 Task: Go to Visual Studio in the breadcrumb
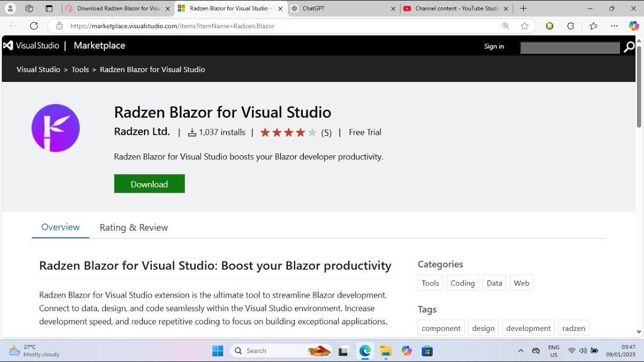click(x=38, y=69)
